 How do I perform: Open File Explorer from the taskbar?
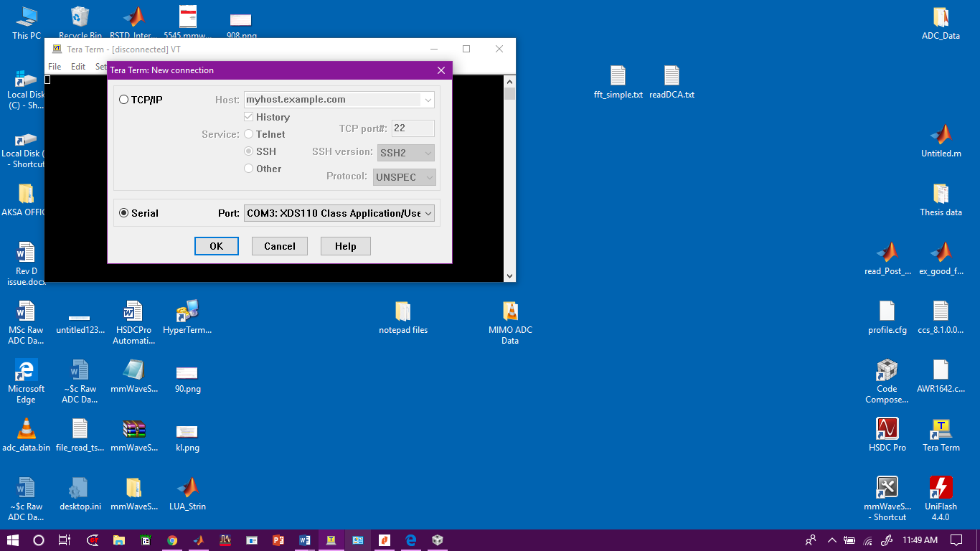tap(119, 540)
